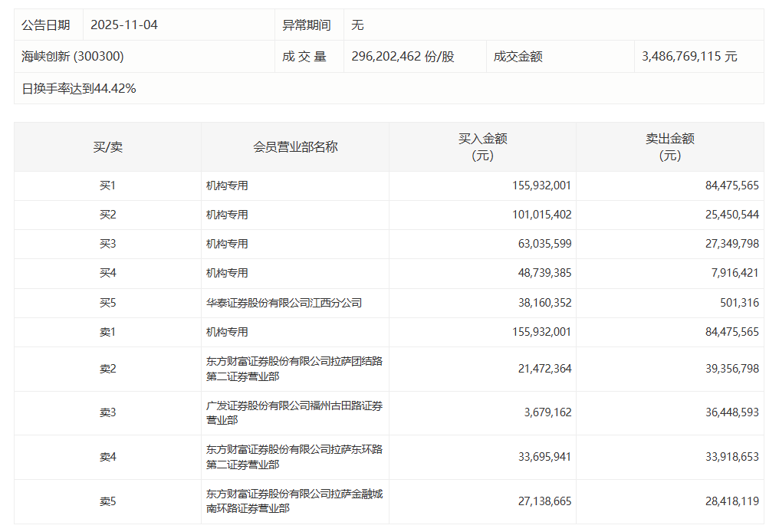This screenshot has height=532, width=779.
Task: Open 华泰证券股份有限公司江西分公司 in the 买5 row
Action: pos(284,303)
